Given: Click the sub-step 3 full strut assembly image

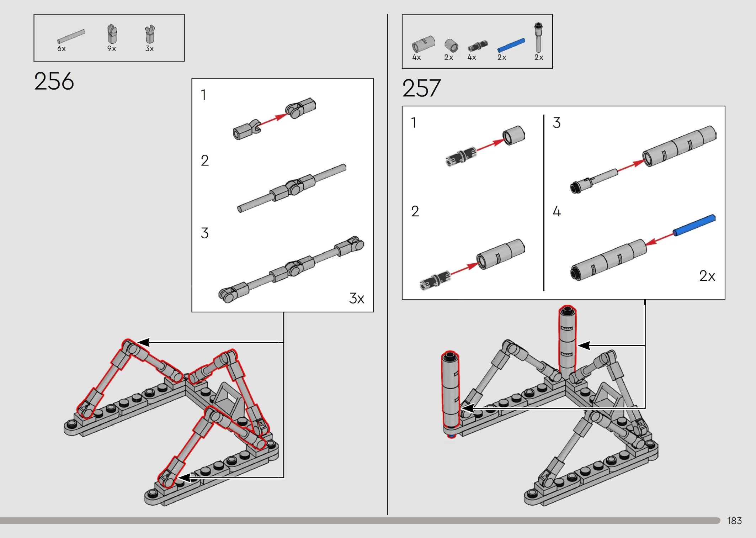Looking at the screenshot, I should click(x=292, y=269).
